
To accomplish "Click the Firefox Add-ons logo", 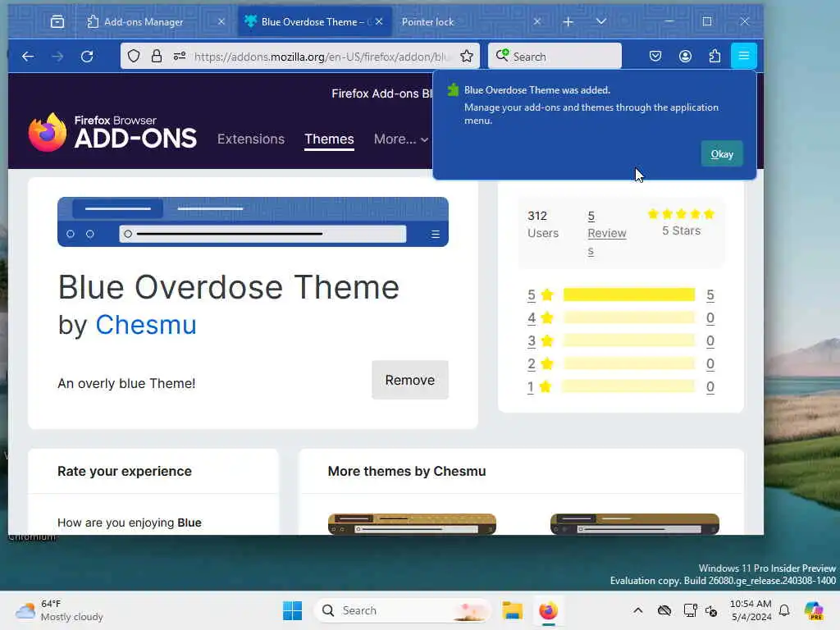I will [x=113, y=132].
